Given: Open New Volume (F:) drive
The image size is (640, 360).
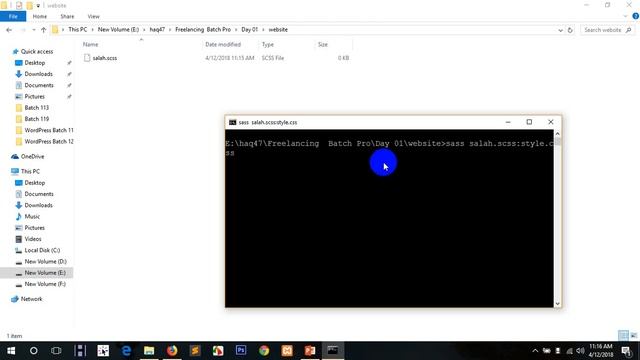Looking at the screenshot, I should click(45, 284).
